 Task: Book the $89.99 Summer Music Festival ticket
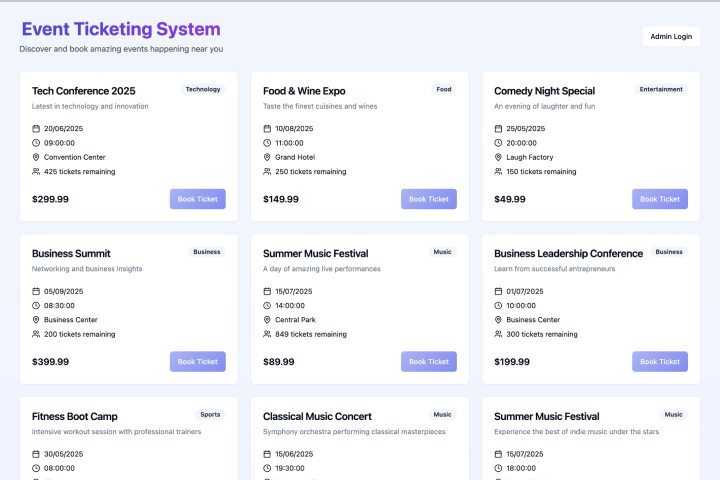(x=428, y=362)
